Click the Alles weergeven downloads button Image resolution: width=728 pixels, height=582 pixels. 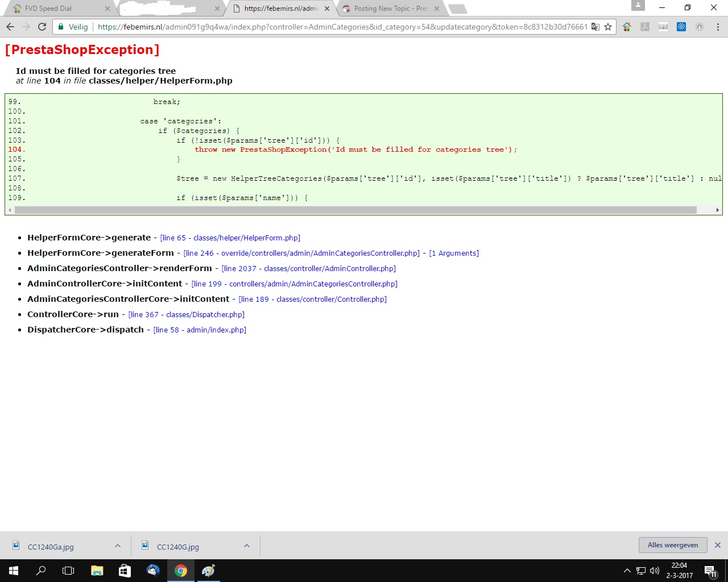[x=673, y=545]
